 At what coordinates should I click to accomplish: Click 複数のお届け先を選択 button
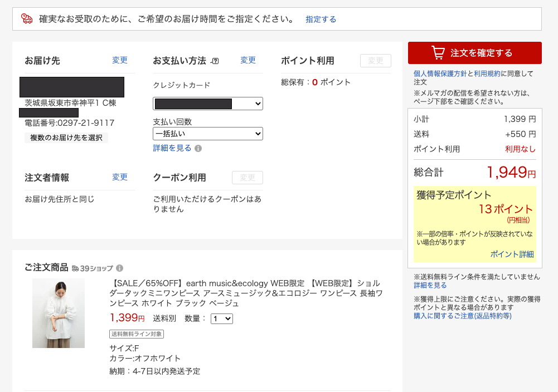[x=66, y=138]
